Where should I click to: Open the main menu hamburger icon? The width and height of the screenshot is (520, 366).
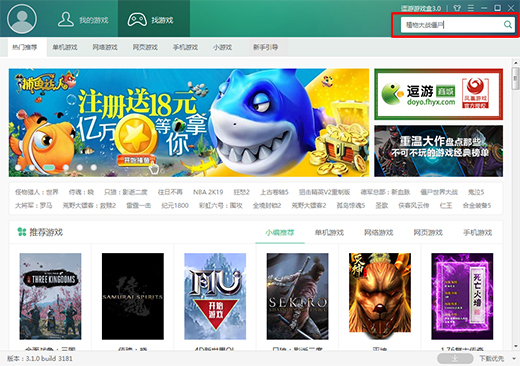click(x=471, y=8)
